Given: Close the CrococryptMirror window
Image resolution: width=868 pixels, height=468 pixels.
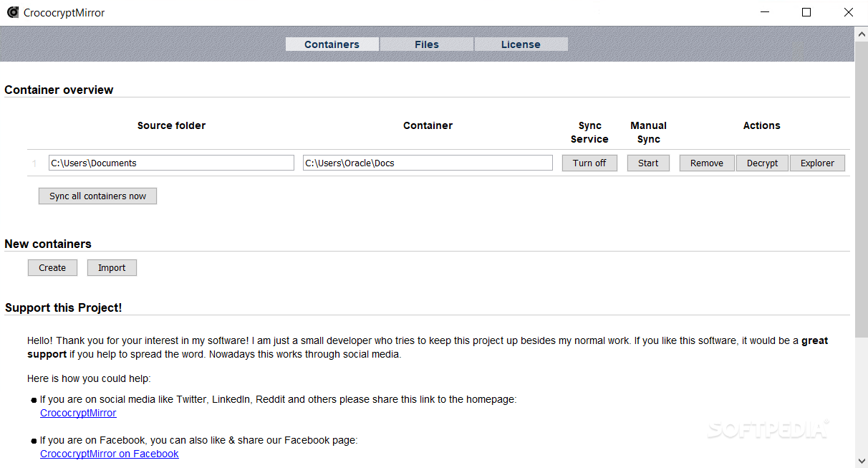Looking at the screenshot, I should click(848, 12).
